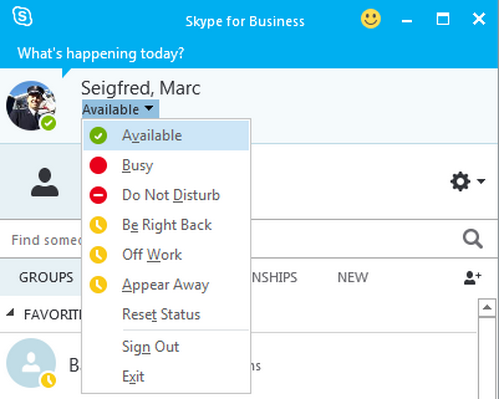Click the Add a Contact icon
Screen dimensions: 499x399
pyautogui.click(x=472, y=278)
